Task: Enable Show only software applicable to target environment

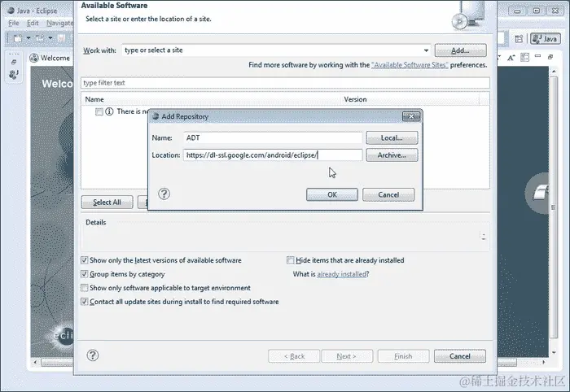Action: coord(84,287)
